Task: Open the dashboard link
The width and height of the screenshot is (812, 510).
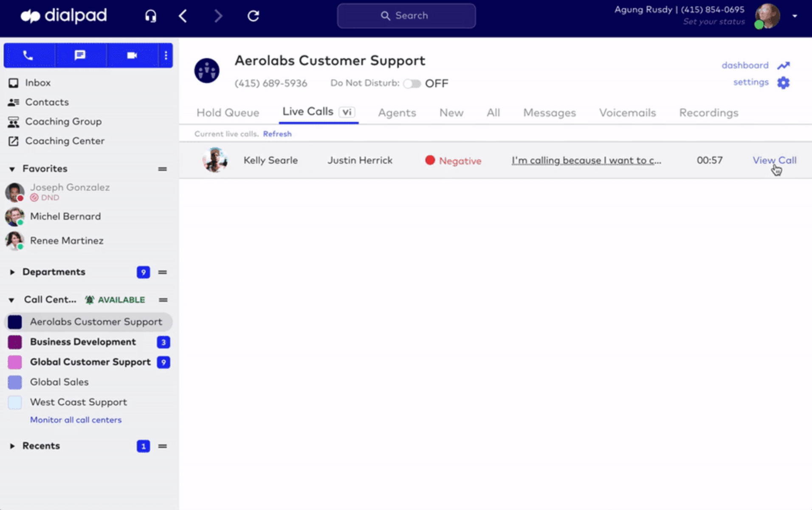Action: tap(745, 65)
